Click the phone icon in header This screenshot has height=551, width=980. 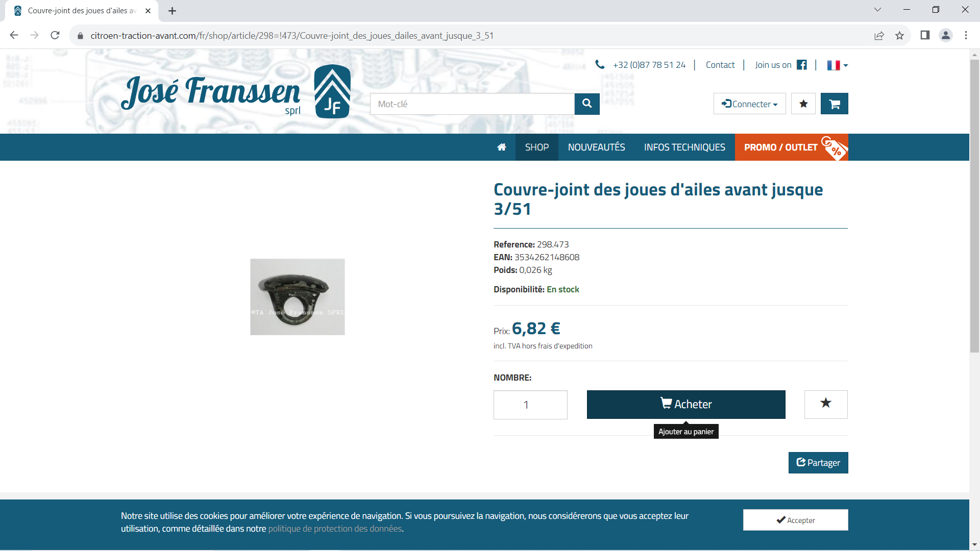(x=600, y=65)
